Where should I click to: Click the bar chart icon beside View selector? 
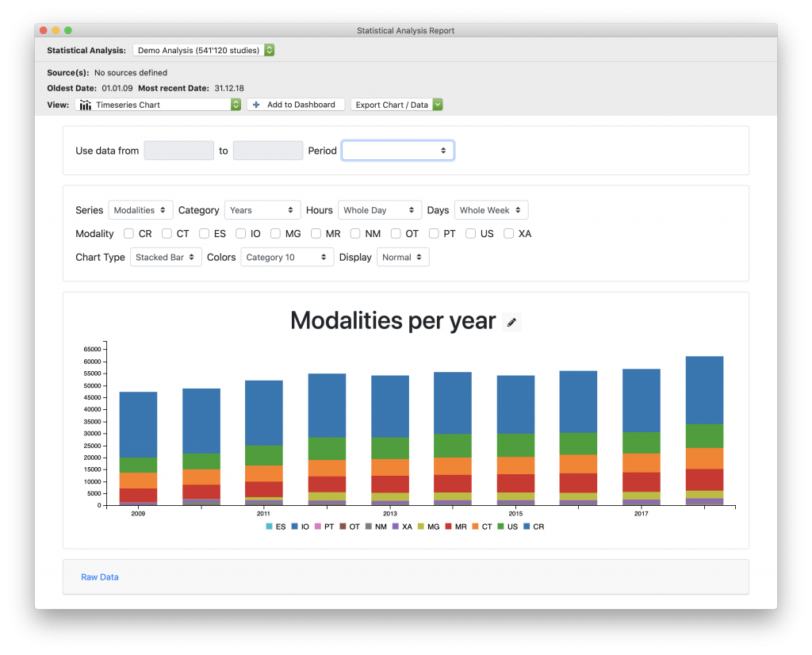pos(85,104)
